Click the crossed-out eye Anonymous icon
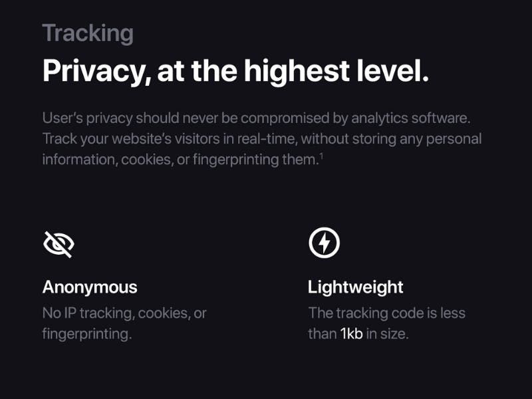The width and height of the screenshot is (532, 399). (59, 244)
